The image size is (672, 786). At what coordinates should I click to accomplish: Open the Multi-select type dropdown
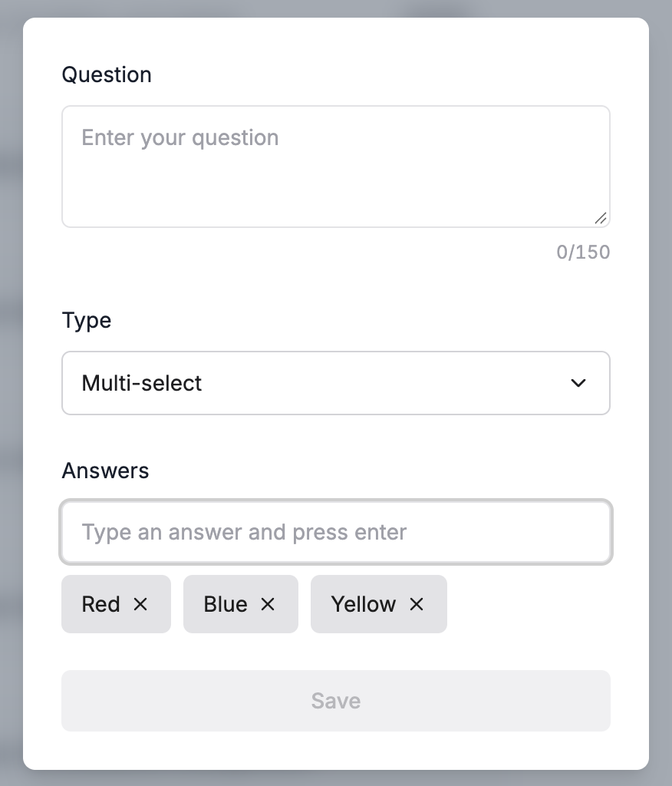click(x=336, y=383)
